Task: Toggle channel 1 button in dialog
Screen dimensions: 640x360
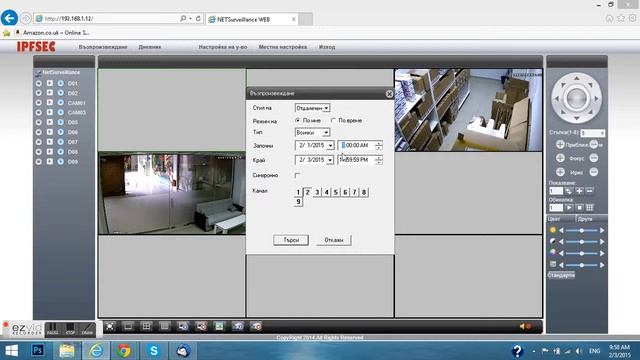Action: tap(298, 192)
